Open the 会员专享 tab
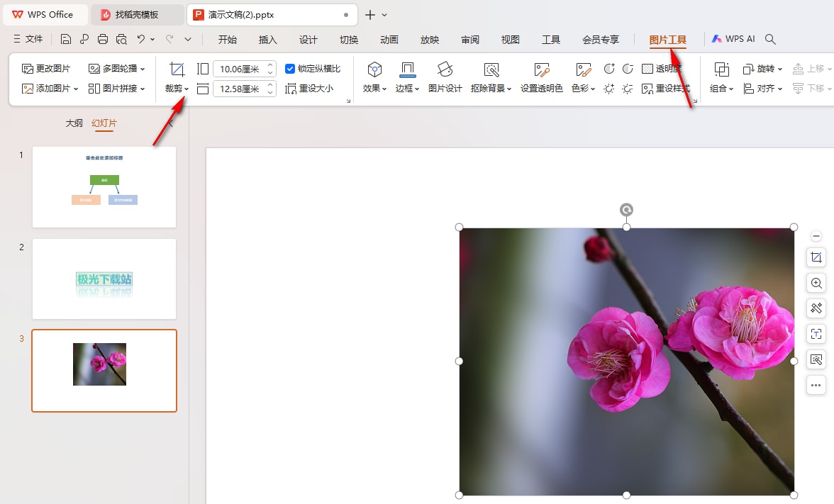The image size is (834, 504). (x=601, y=40)
